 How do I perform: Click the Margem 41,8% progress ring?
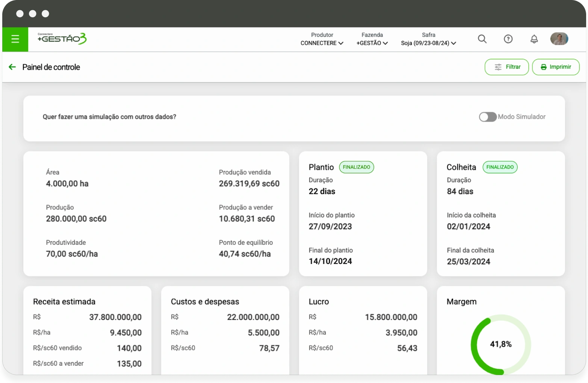click(x=500, y=344)
